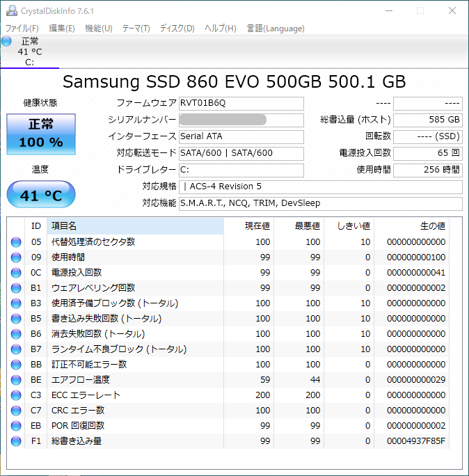The image size is (469, 476).
Task: Click status orb for row B6 消去失敗回数
Action: [16, 334]
